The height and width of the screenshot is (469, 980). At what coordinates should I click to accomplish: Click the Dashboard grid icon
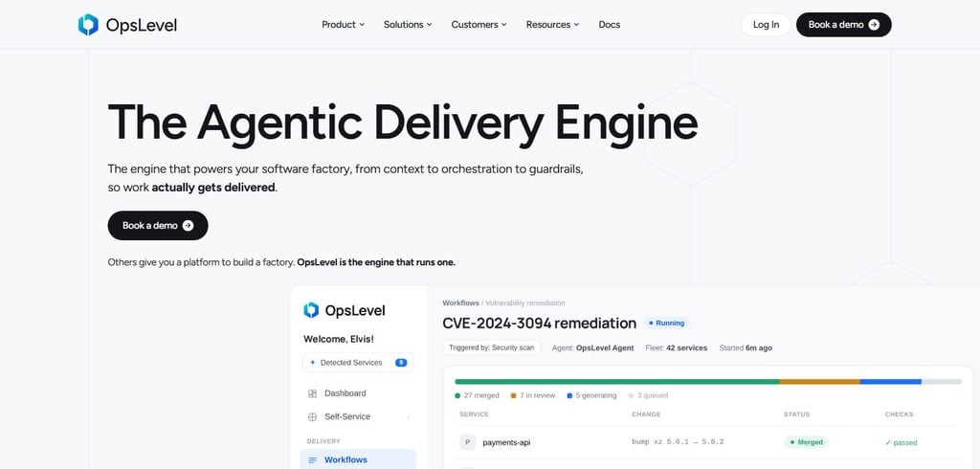[313, 393]
